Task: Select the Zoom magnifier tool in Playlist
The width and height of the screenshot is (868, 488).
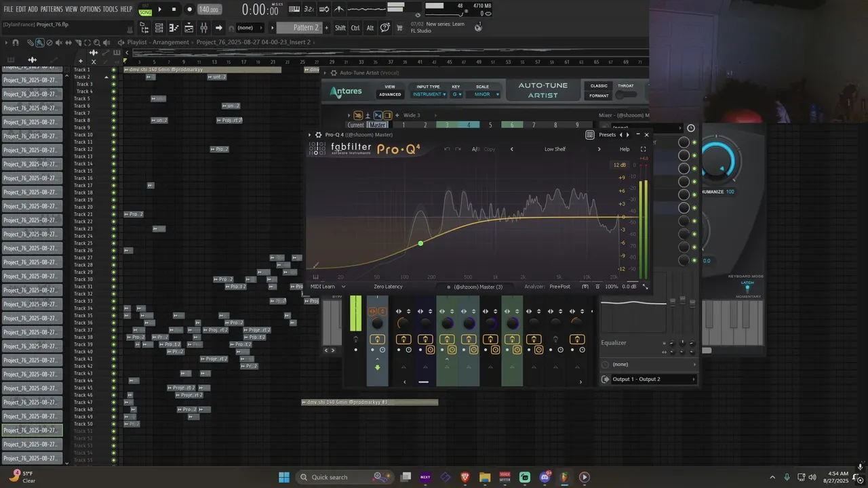Action: point(96,42)
